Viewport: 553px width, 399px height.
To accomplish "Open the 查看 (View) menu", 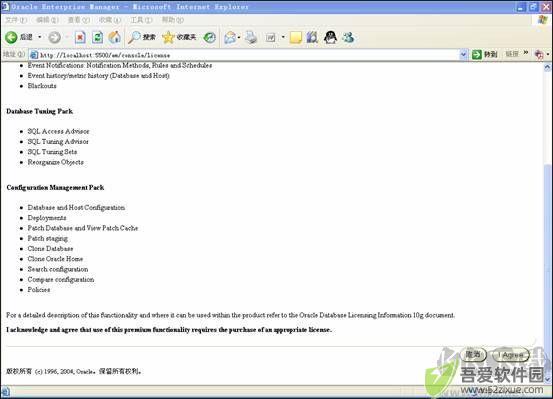I will (x=79, y=20).
